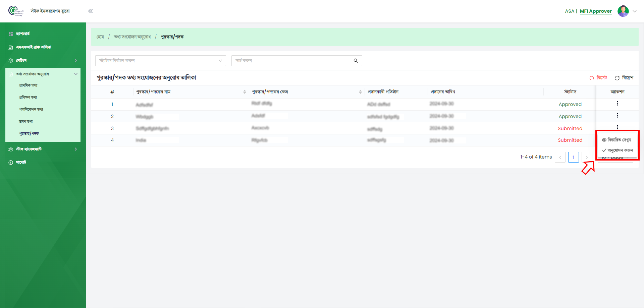The width and height of the screenshot is (644, 308).
Task: Click the স্টাফ ম্যানেজম্যান্ট people icon
Action: tap(11, 149)
